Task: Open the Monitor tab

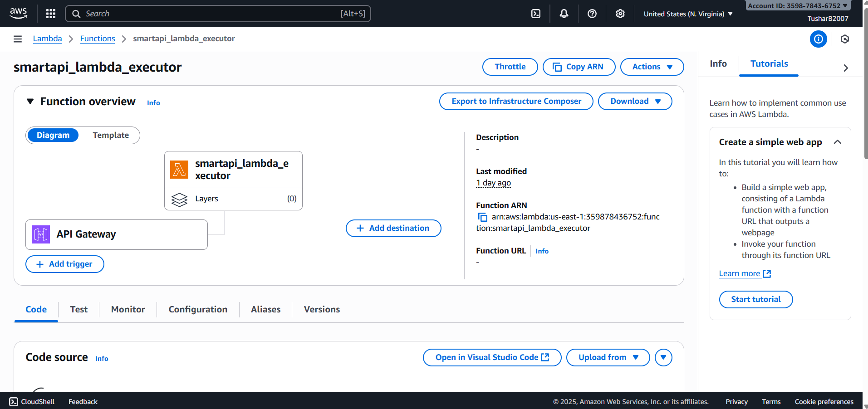Action: point(128,309)
